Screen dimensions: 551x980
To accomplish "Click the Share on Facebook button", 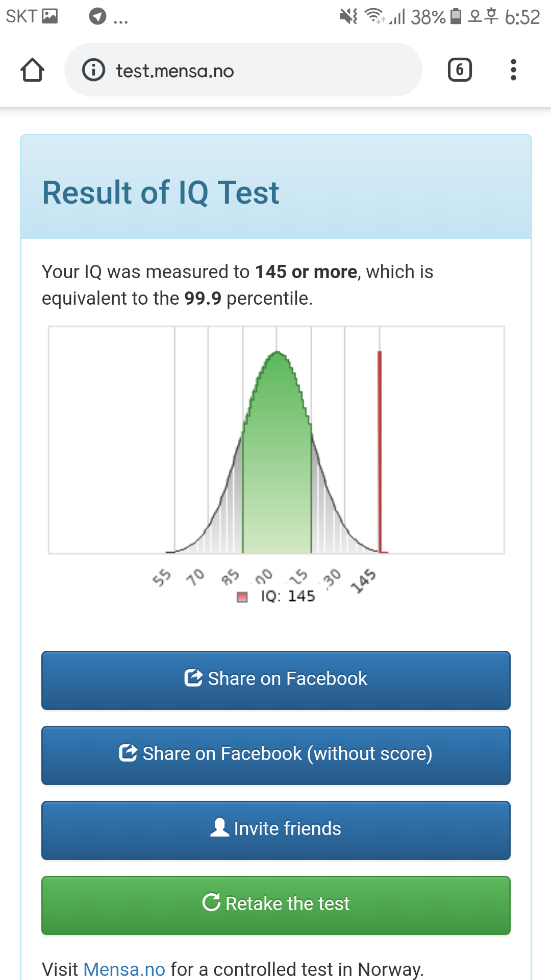I will 276,680.
